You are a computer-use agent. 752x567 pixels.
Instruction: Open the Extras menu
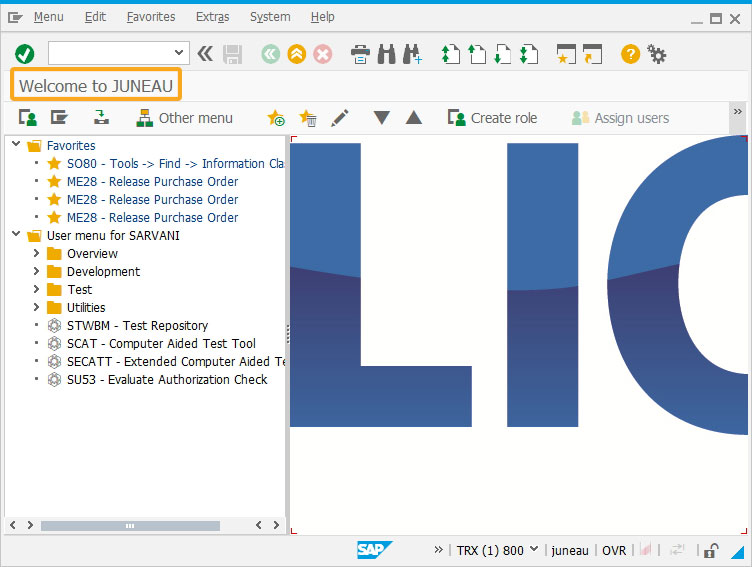point(212,17)
